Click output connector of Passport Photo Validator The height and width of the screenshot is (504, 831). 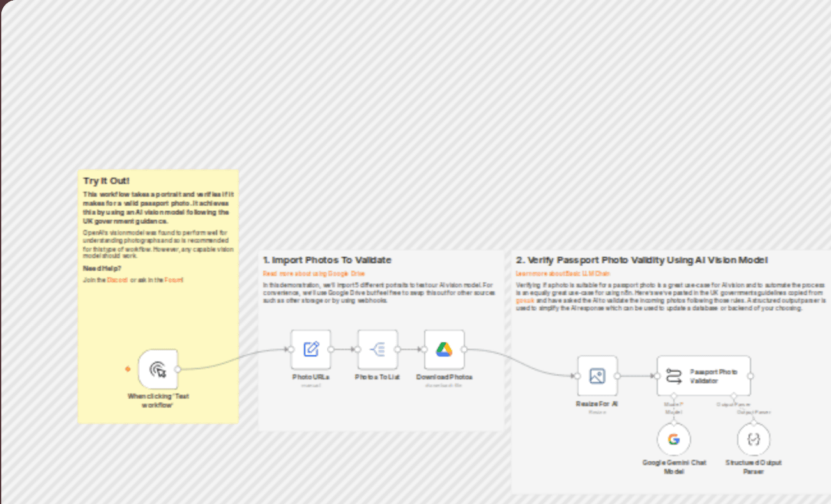[x=751, y=376]
